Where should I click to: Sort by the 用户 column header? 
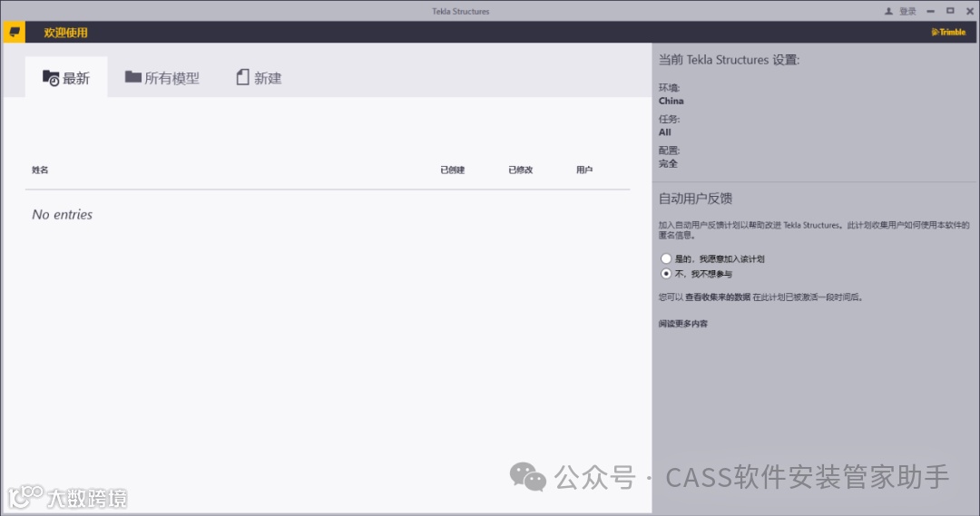tap(584, 170)
